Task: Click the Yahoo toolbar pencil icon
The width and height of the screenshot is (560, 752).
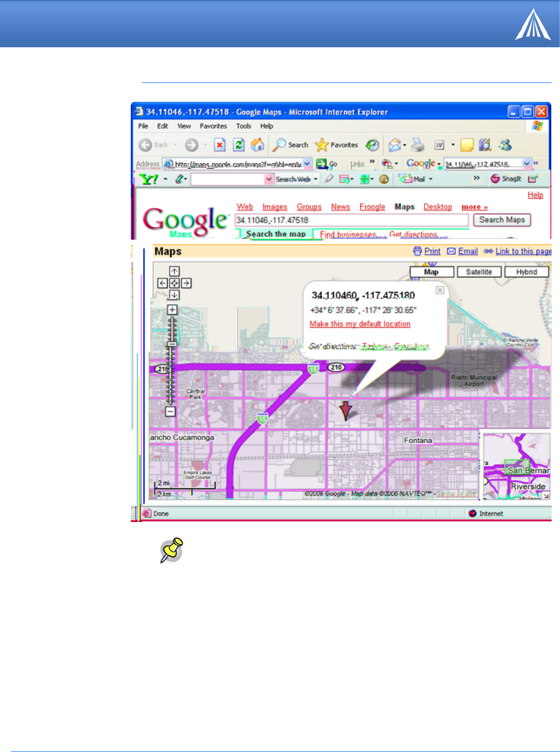Action: tap(179, 179)
